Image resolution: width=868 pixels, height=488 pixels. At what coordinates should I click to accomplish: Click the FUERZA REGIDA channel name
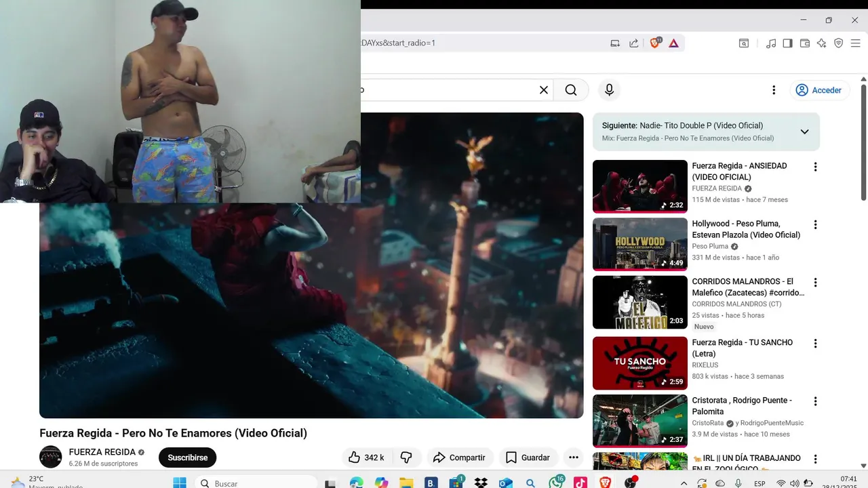tap(102, 452)
